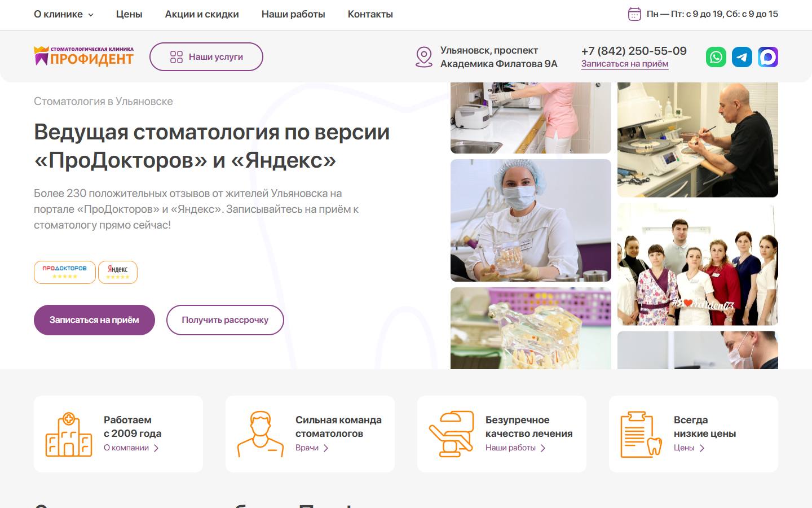
Task: Follow the О компании link
Action: pyautogui.click(x=131, y=448)
